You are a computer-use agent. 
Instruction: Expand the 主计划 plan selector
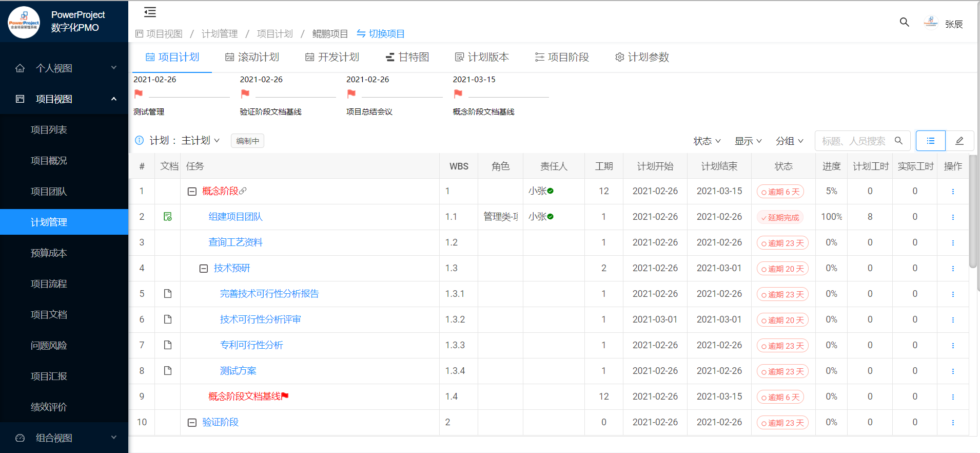[x=200, y=140]
